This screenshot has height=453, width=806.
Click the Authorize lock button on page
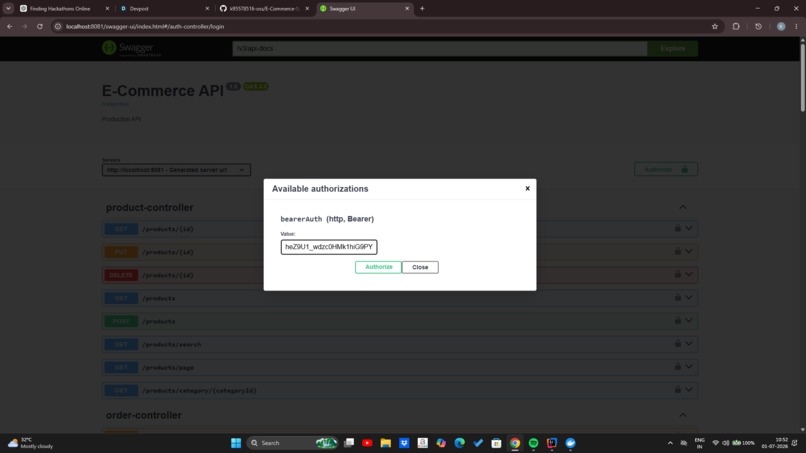click(x=666, y=169)
